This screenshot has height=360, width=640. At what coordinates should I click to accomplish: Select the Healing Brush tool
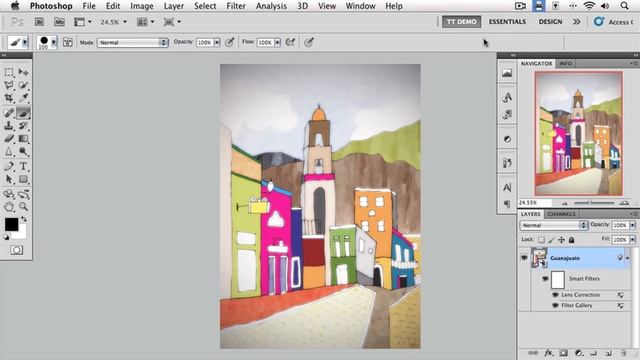(x=9, y=113)
